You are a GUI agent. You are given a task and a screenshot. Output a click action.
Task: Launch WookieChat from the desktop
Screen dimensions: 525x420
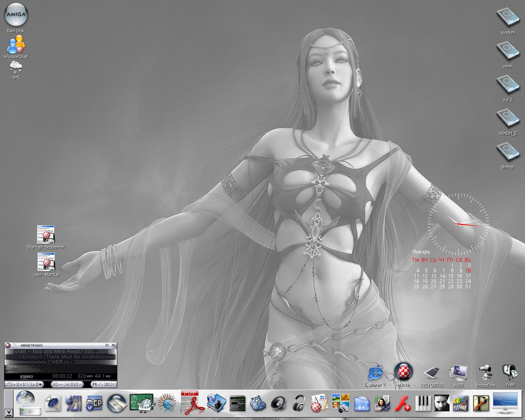pos(16,44)
